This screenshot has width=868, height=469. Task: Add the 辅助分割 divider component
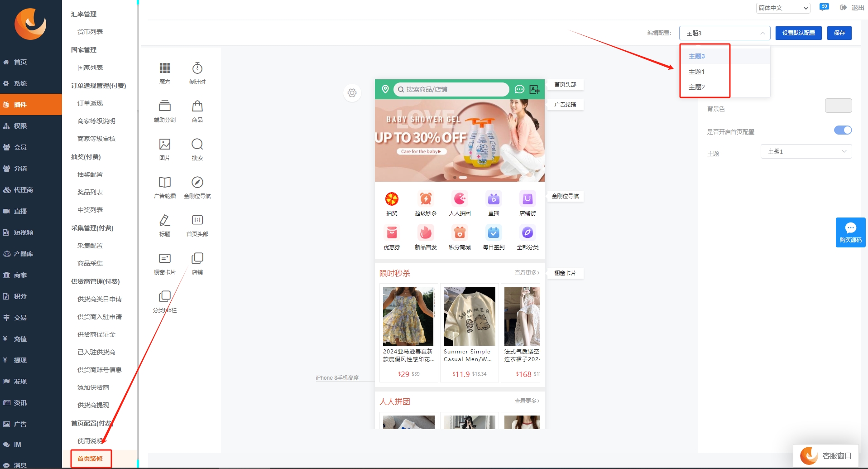tap(165, 111)
